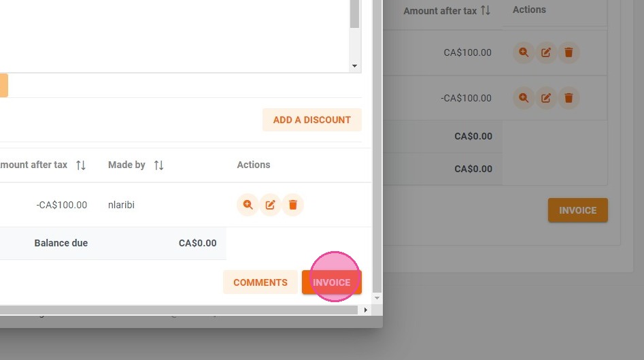
Task: Sort dialog table by Amount after tax
Action: [81, 165]
